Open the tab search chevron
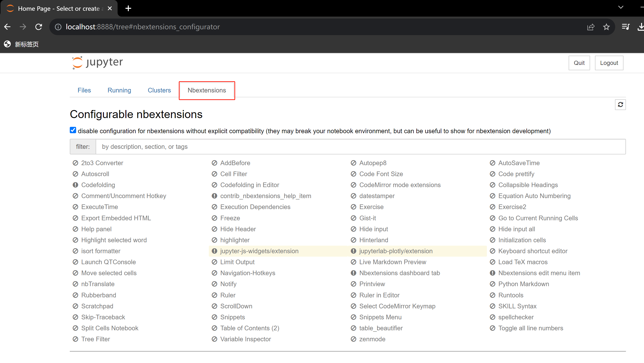The width and height of the screenshot is (644, 363). [x=621, y=7]
